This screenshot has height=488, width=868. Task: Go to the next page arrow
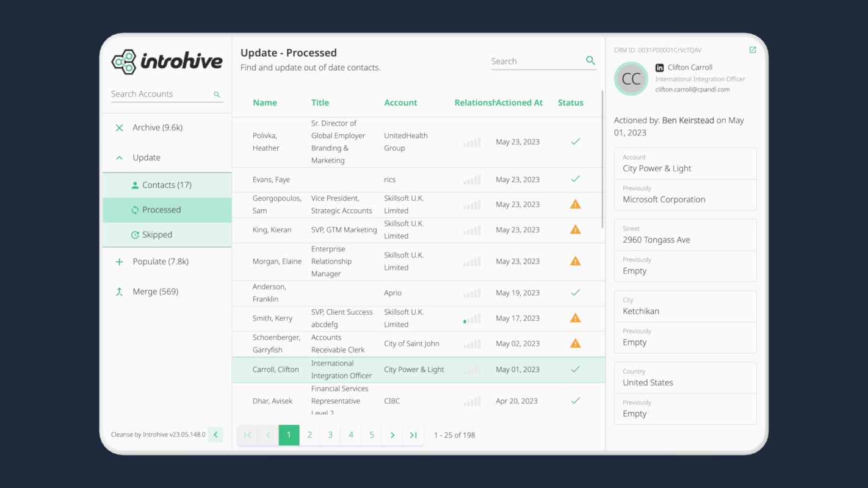pyautogui.click(x=392, y=435)
